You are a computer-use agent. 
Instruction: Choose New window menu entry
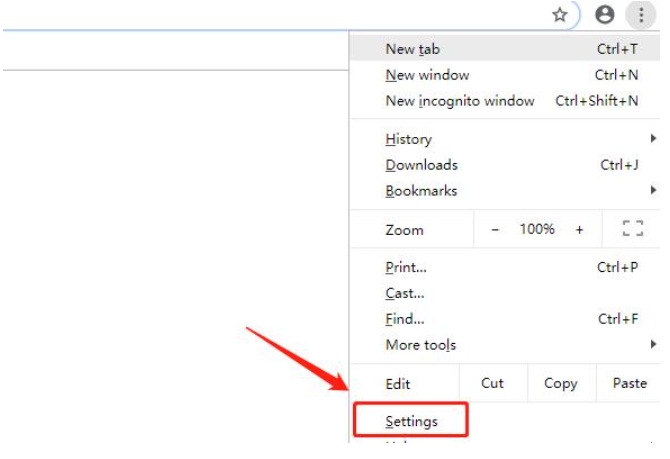click(427, 75)
